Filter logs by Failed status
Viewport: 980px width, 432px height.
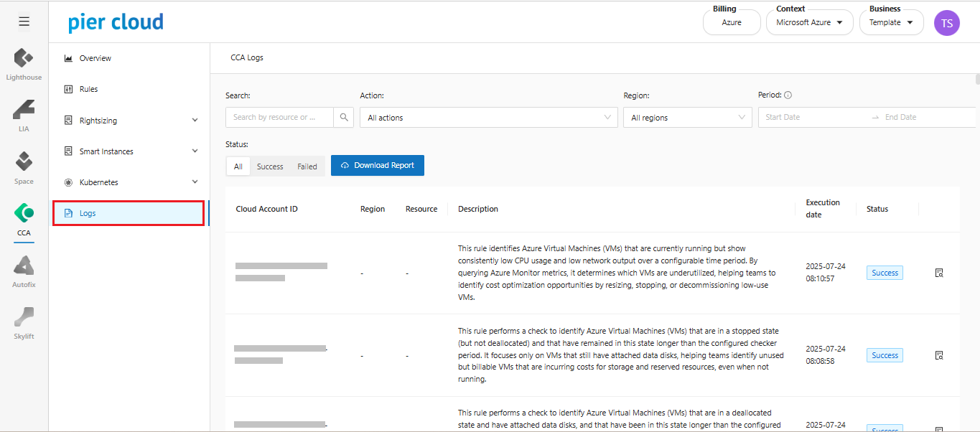(307, 166)
